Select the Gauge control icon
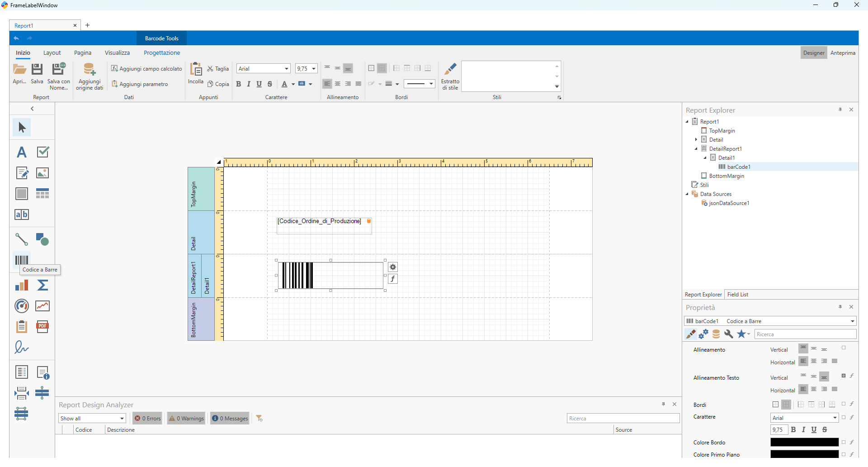The image size is (868, 467). point(22,306)
